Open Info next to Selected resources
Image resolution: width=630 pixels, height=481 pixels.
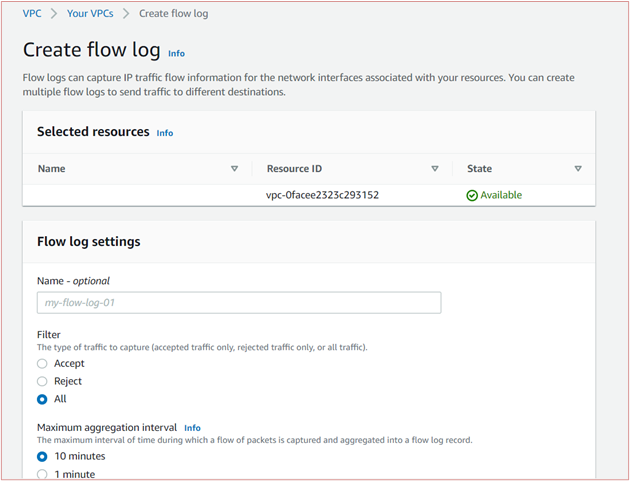(165, 133)
